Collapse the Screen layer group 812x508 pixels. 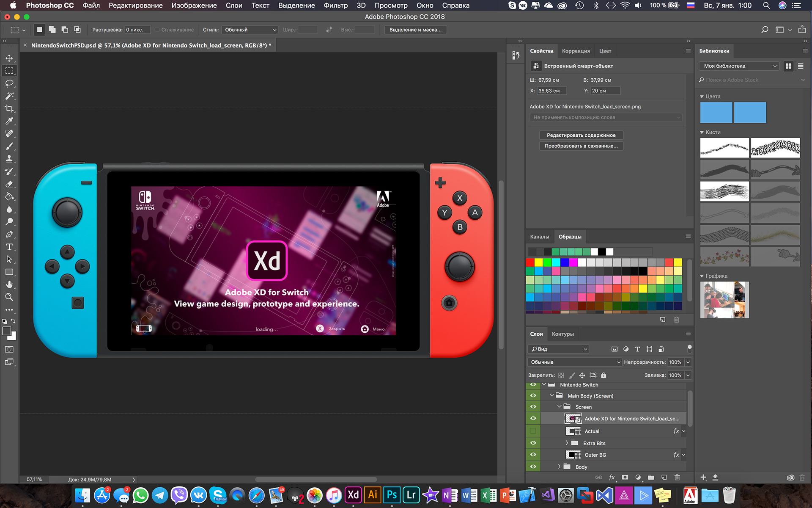[x=560, y=407]
